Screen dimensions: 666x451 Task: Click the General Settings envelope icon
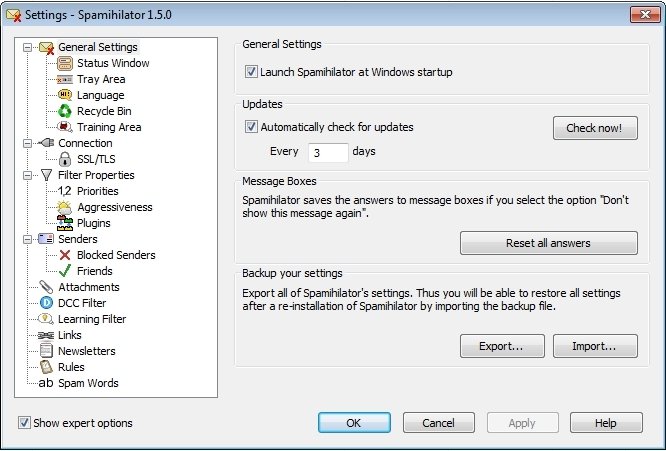46,48
